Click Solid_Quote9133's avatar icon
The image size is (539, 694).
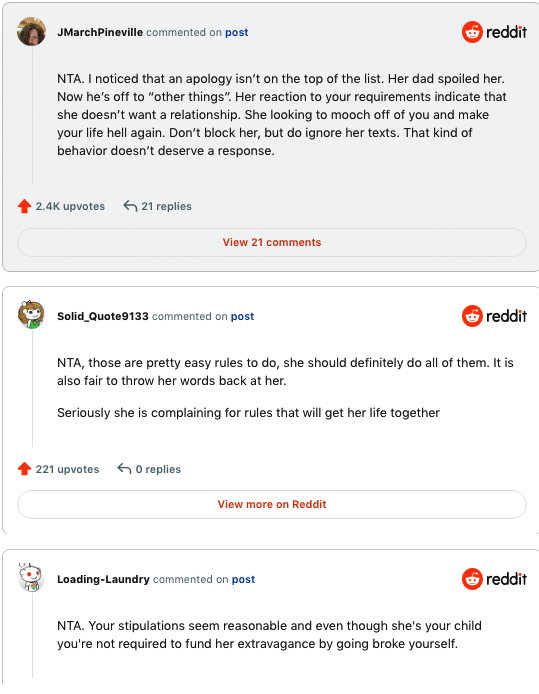coord(31,315)
